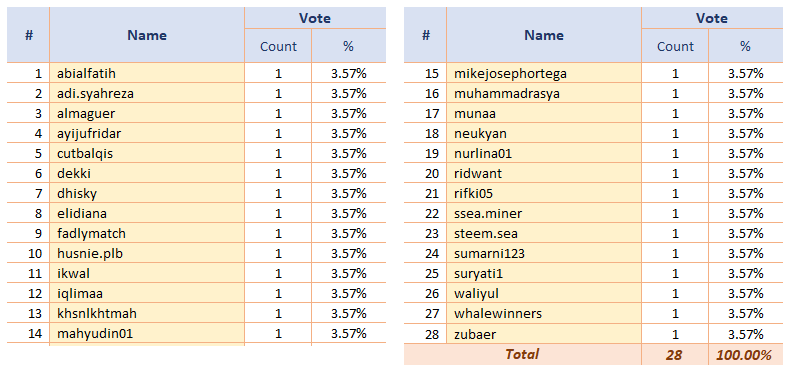This screenshot has width=791, height=373.
Task: Click the right table Vote header
Action: [x=712, y=18]
